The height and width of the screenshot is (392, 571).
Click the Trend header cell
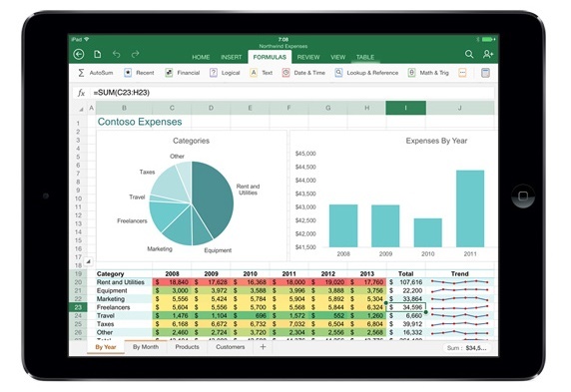[459, 273]
